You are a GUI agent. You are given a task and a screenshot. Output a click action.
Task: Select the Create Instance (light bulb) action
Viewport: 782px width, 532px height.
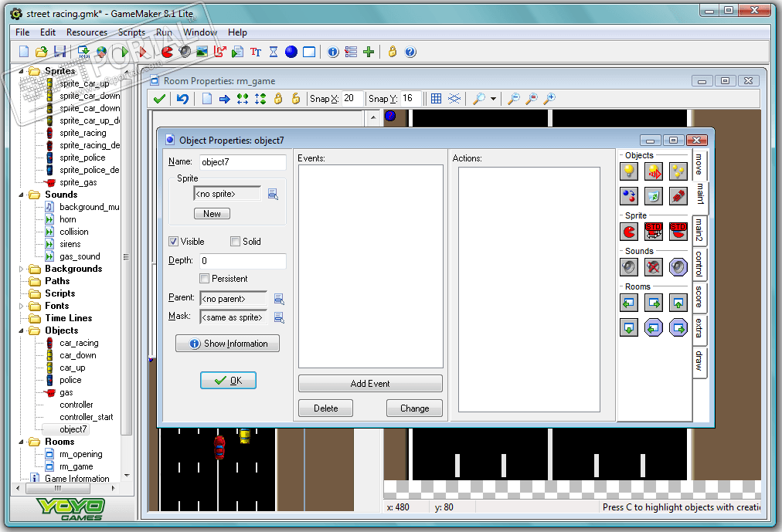(629, 171)
